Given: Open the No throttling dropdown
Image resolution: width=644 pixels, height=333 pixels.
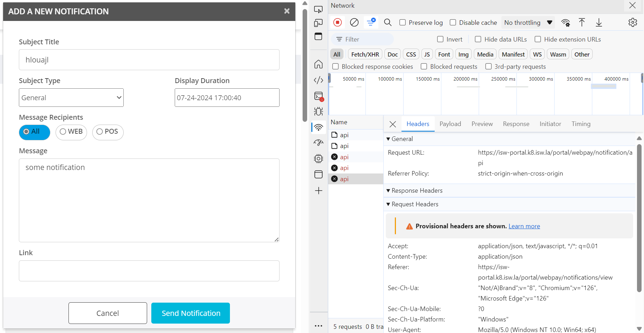Looking at the screenshot, I should click(x=528, y=23).
